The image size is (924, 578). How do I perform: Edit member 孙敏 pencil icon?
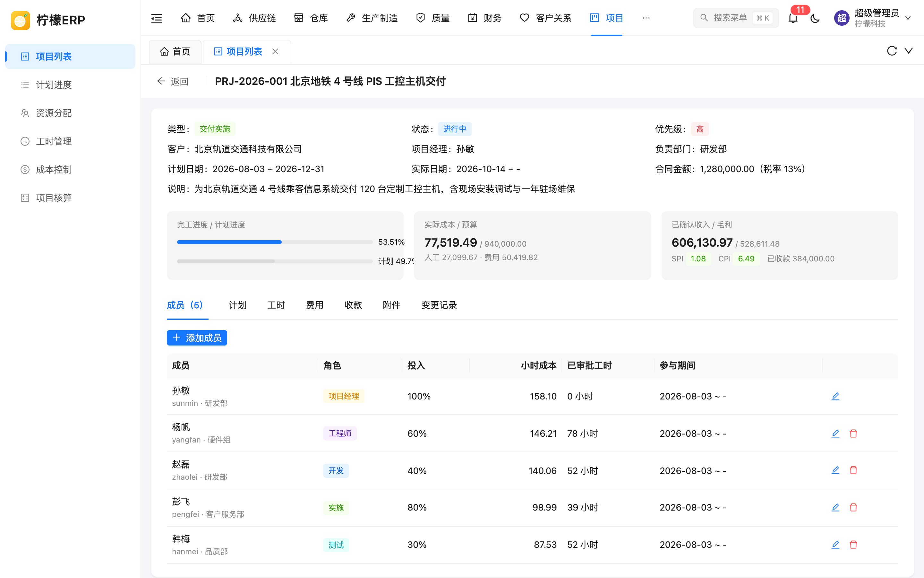[x=835, y=396]
